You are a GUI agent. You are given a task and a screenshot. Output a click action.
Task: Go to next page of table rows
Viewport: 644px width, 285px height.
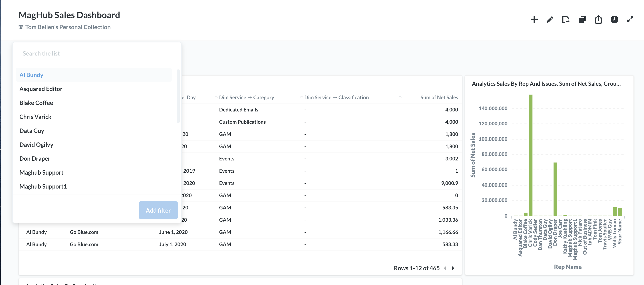(453, 268)
